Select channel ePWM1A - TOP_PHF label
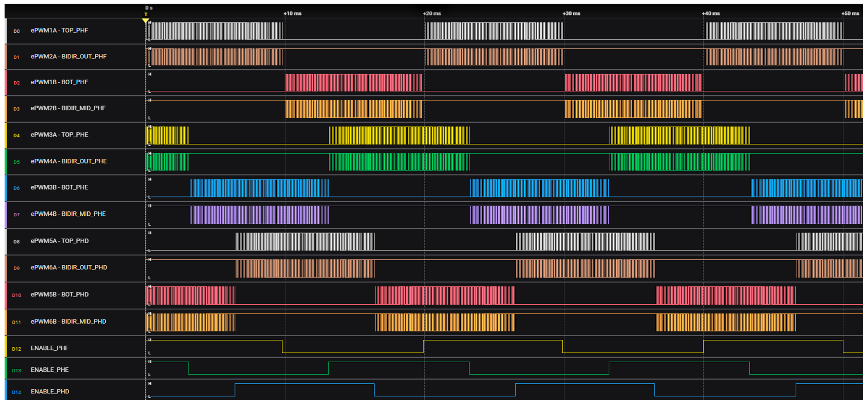868x406 pixels. [59, 30]
